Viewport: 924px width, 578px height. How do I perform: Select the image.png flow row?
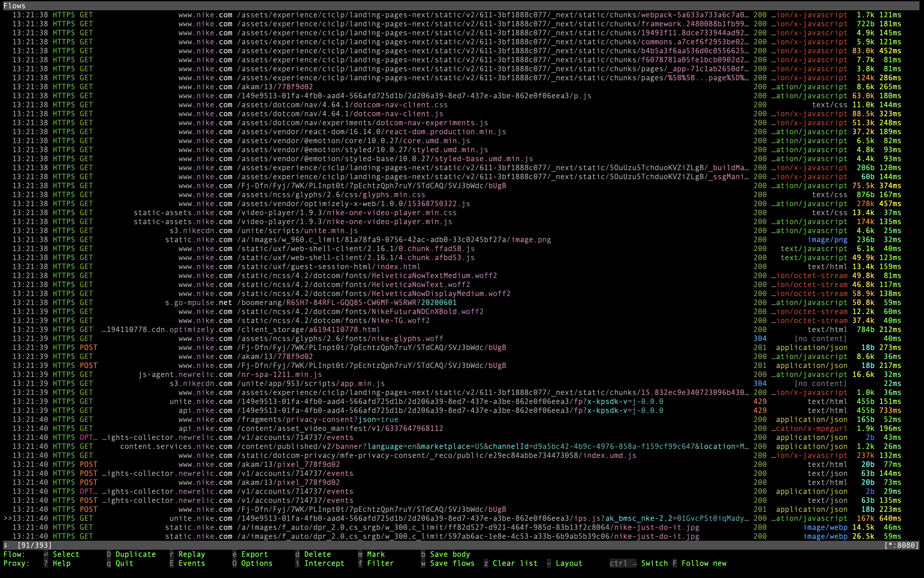tap(462, 240)
